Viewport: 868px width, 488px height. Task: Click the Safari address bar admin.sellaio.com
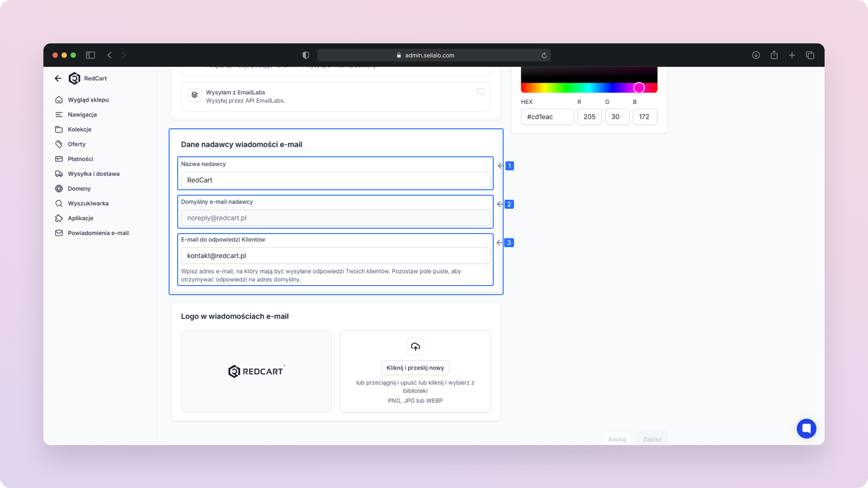coord(434,55)
